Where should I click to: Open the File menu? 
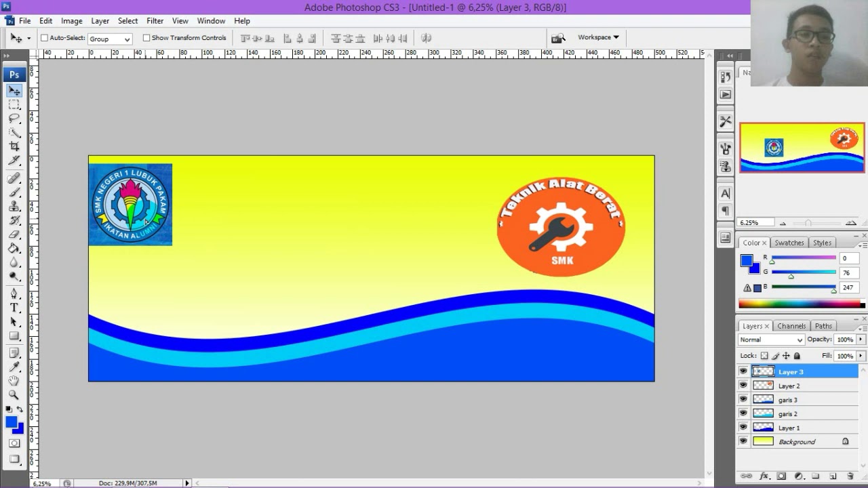24,21
